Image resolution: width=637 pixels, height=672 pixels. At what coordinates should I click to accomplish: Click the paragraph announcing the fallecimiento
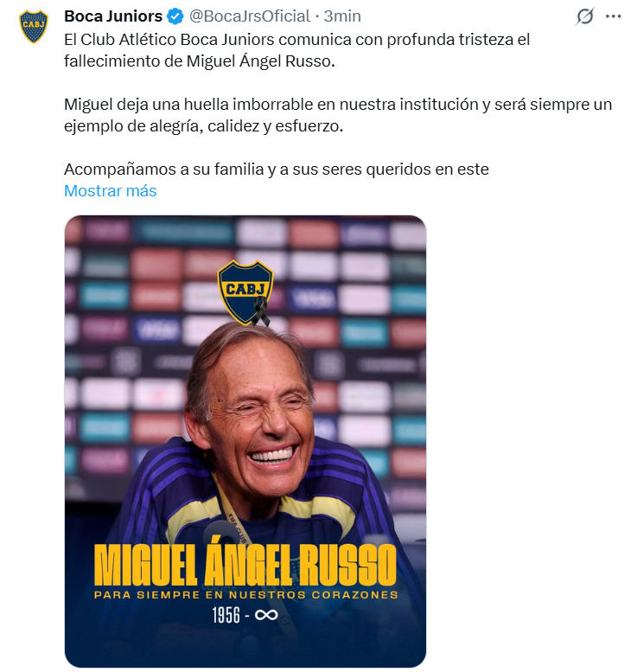point(296,50)
